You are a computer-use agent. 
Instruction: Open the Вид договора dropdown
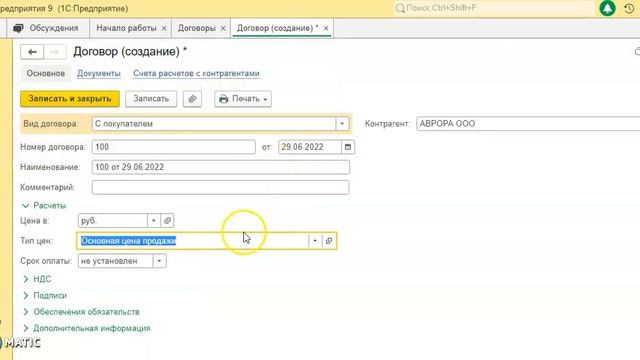click(x=342, y=124)
